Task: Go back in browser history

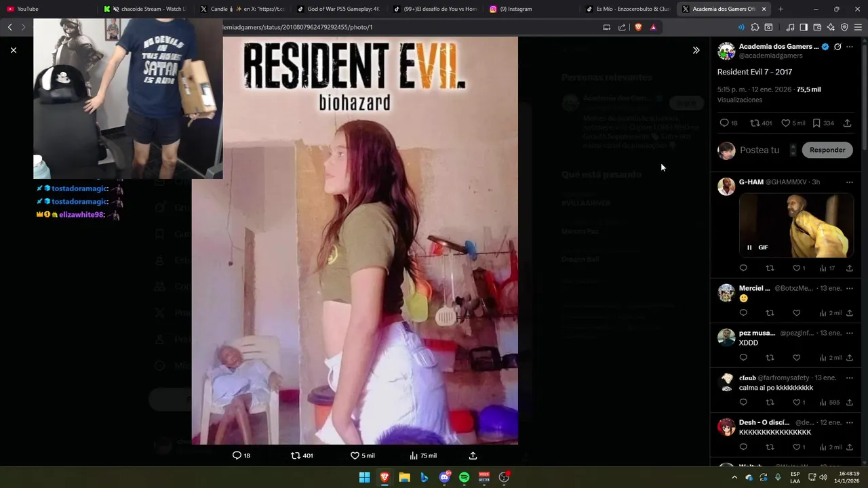Action: [9, 27]
